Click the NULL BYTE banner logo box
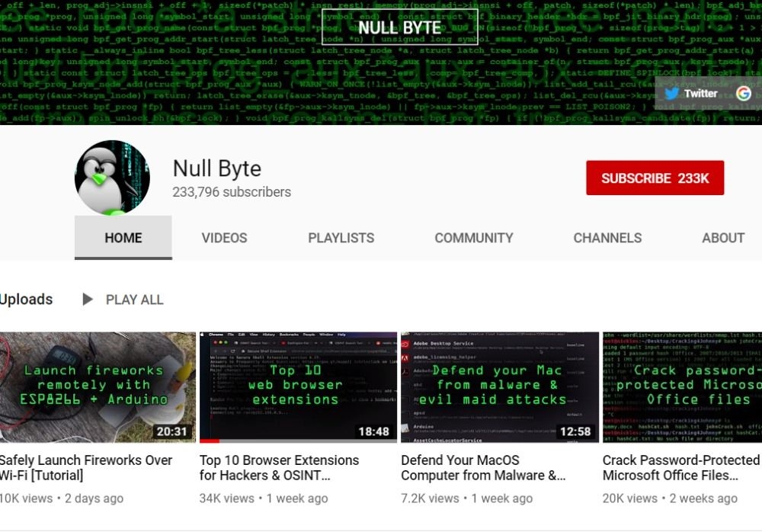The width and height of the screenshot is (762, 532). (x=399, y=27)
